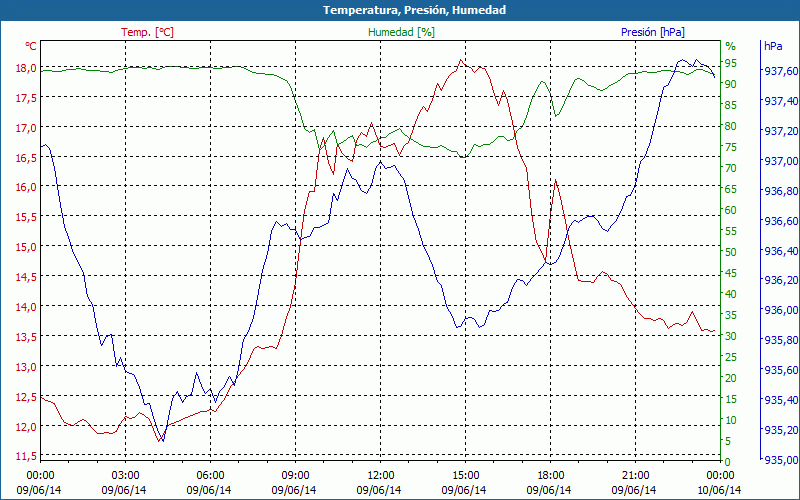Click the '936,40' pressure axis tick

[781, 251]
